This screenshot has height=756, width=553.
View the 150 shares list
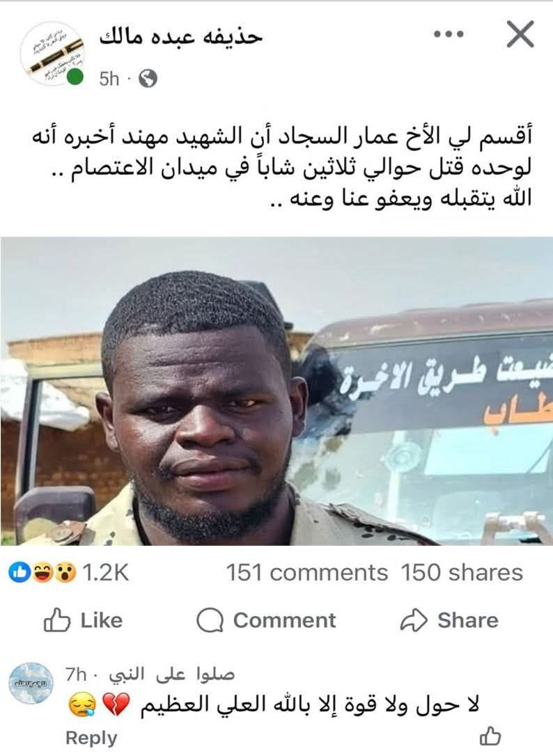(462, 573)
